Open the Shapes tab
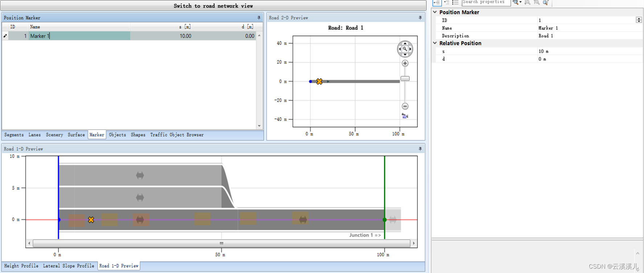This screenshot has width=644, height=273. tap(138, 135)
